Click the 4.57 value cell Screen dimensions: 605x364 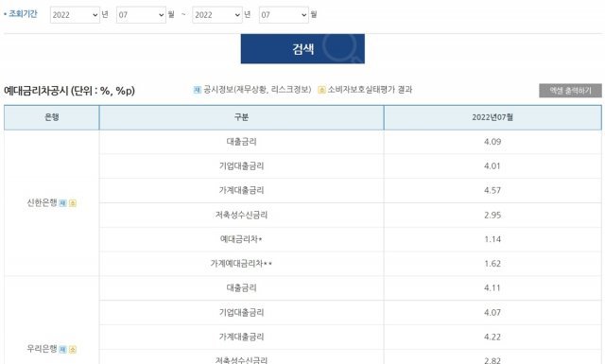pyautogui.click(x=493, y=190)
